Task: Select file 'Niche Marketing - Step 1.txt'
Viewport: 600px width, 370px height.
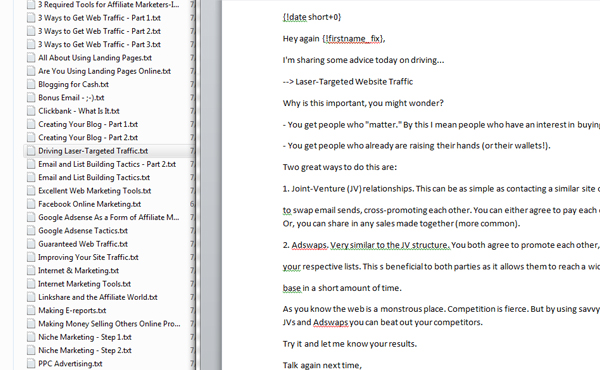Action: [x=85, y=337]
